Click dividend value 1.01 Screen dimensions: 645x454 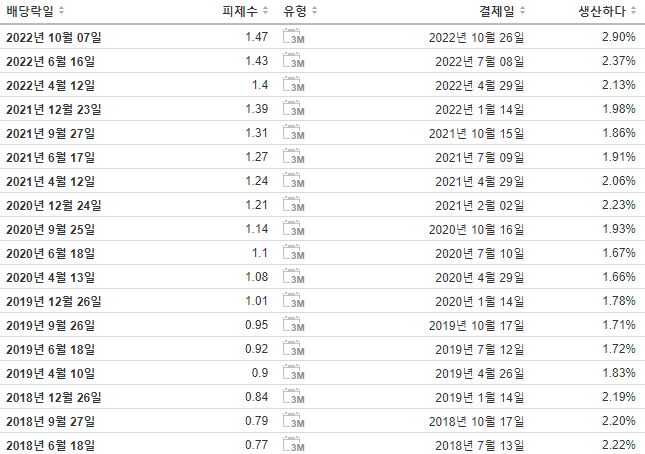pos(257,301)
